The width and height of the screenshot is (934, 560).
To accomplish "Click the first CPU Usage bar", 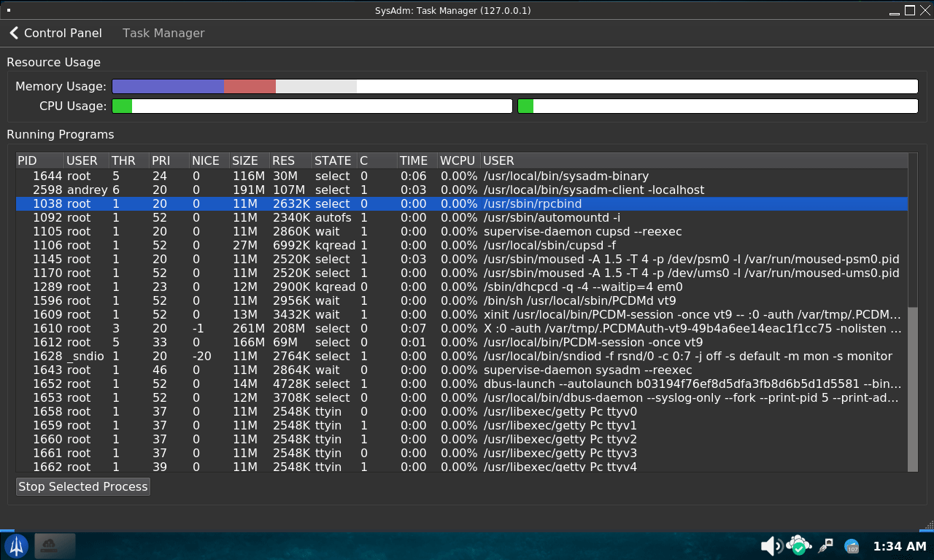I will click(312, 106).
